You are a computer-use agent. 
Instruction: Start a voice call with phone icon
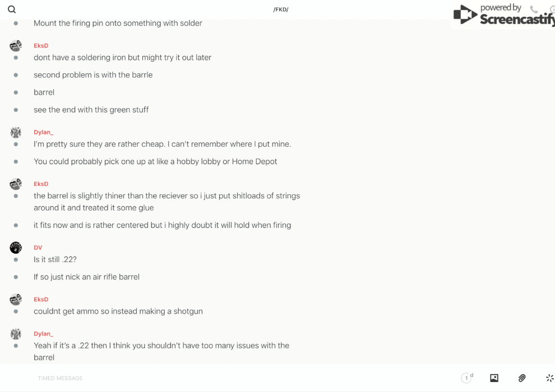[534, 10]
